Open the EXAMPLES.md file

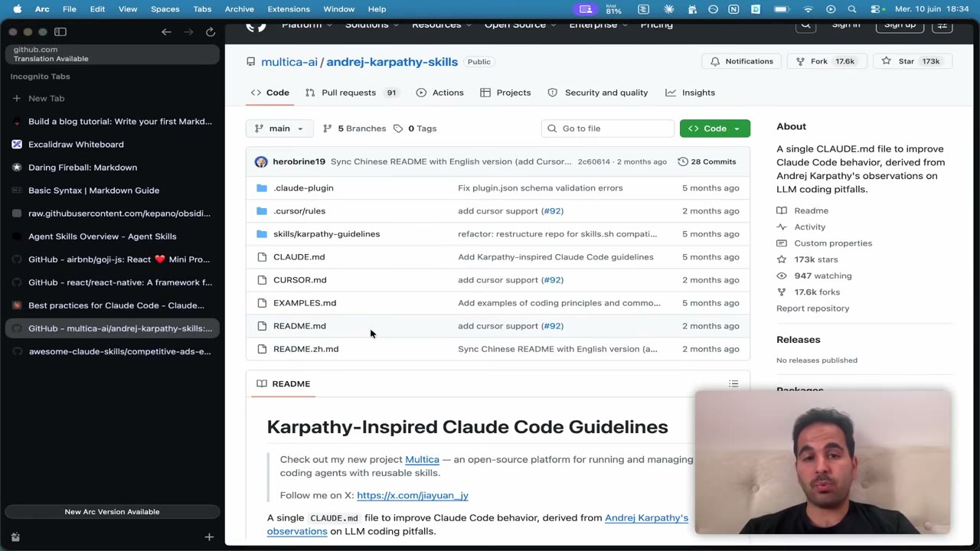305,303
